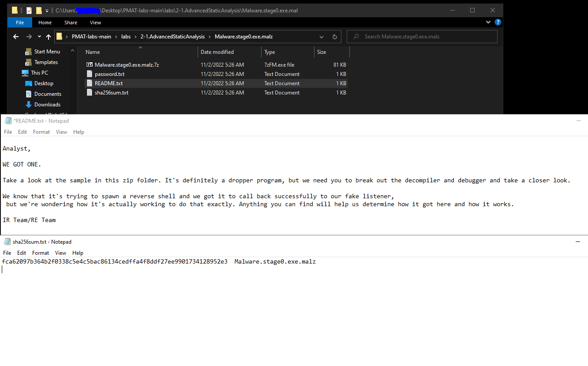Image resolution: width=588 pixels, height=366 pixels.
Task: Click the Desktop icon in sidebar
Action: [29, 83]
